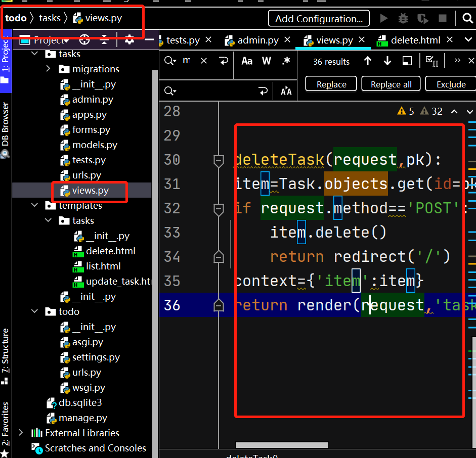476x458 pixels.
Task: Click the replace text input field
Action: 217,90
